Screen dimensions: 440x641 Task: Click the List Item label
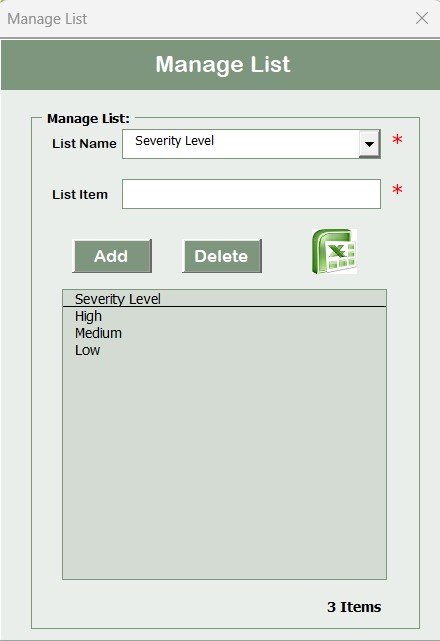pos(80,194)
